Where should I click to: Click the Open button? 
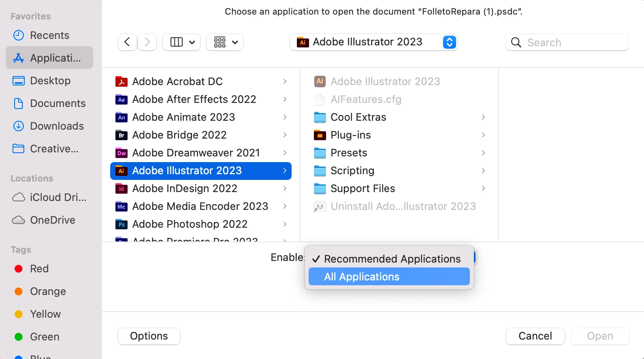600,336
